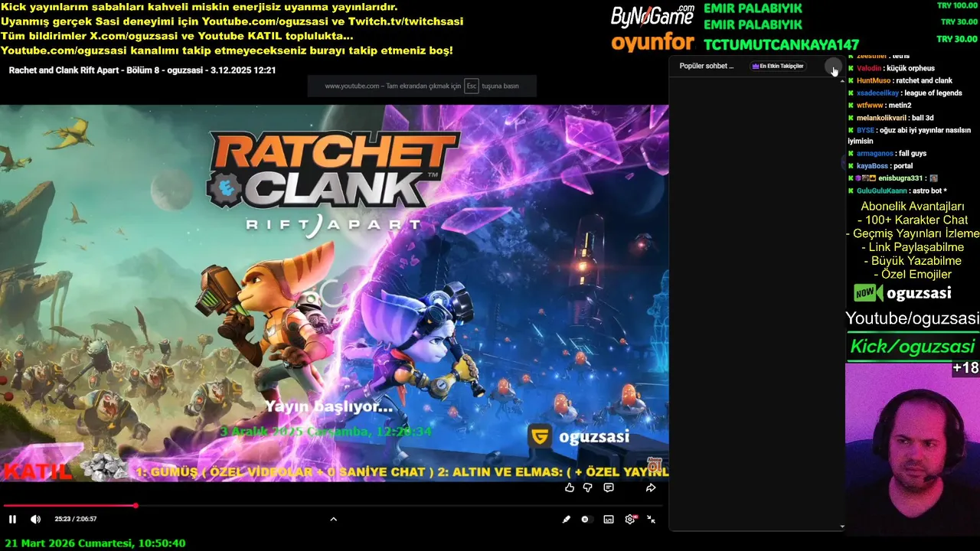Open the Popüler sohbet dropdown

pyautogui.click(x=707, y=66)
